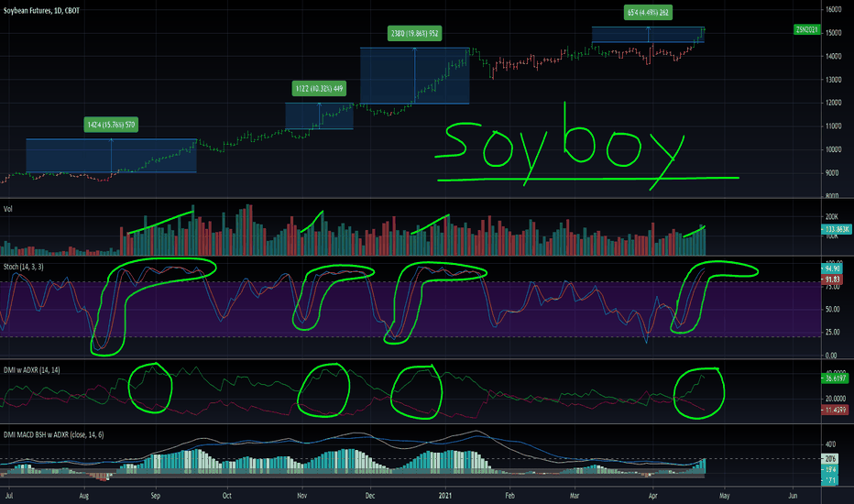The height and width of the screenshot is (504, 854).
Task: Select the Dec time axis label
Action: pos(370,496)
